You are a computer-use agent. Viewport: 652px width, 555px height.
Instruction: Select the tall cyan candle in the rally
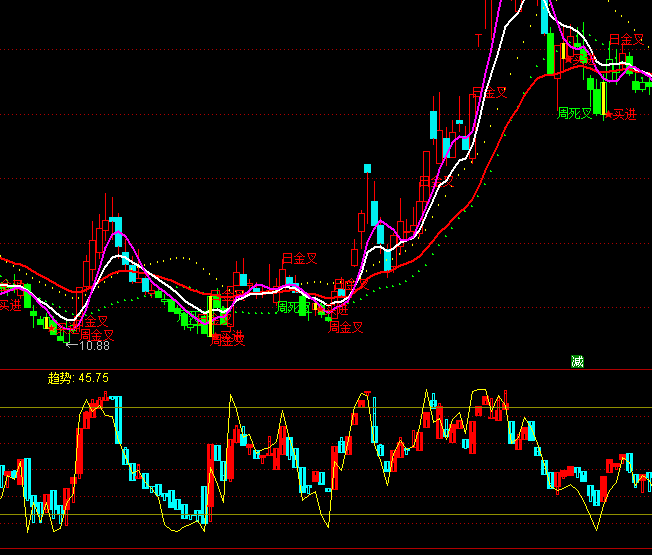pos(434,125)
